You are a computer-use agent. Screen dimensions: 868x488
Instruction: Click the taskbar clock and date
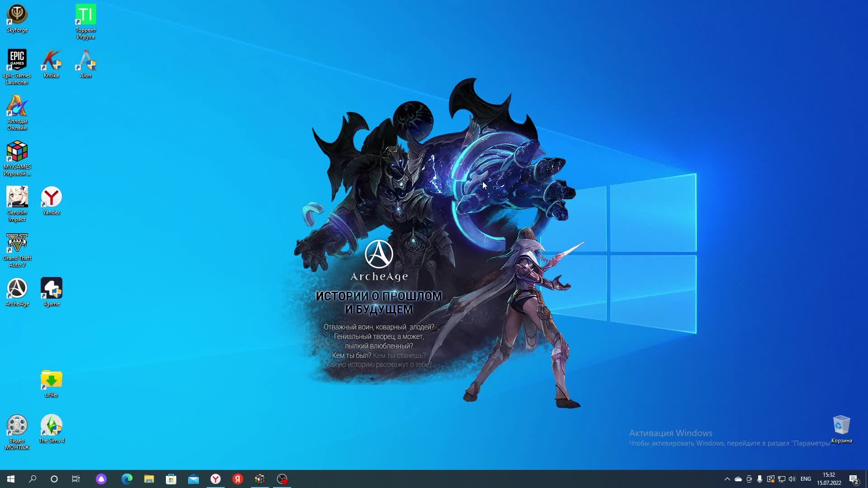829,479
